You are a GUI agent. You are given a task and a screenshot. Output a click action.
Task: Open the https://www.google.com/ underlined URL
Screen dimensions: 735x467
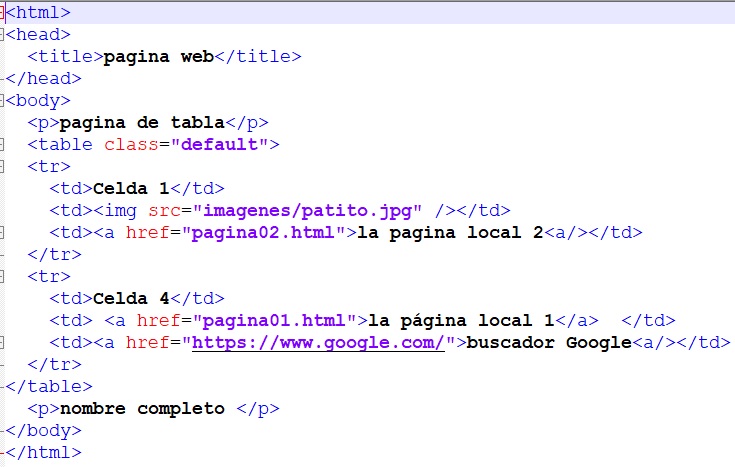(x=318, y=343)
